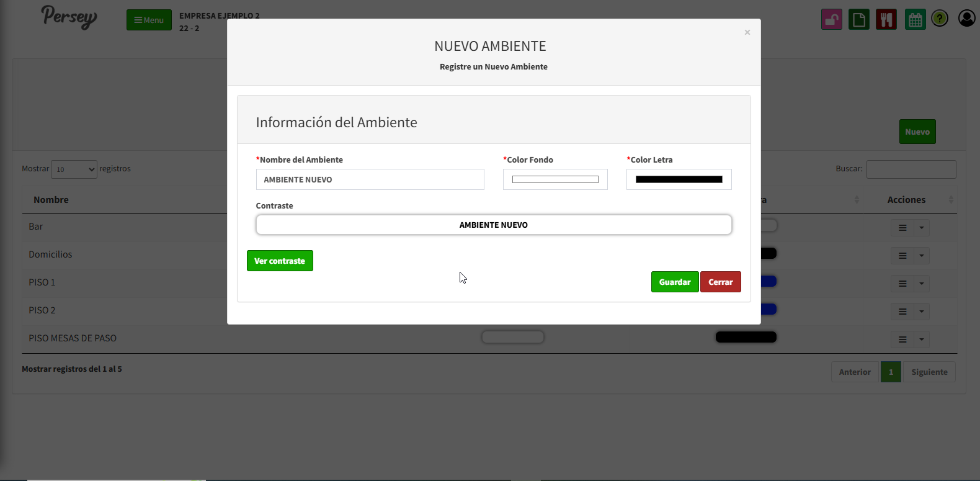Click the hamburger actions icon for Bar row

tap(902, 228)
